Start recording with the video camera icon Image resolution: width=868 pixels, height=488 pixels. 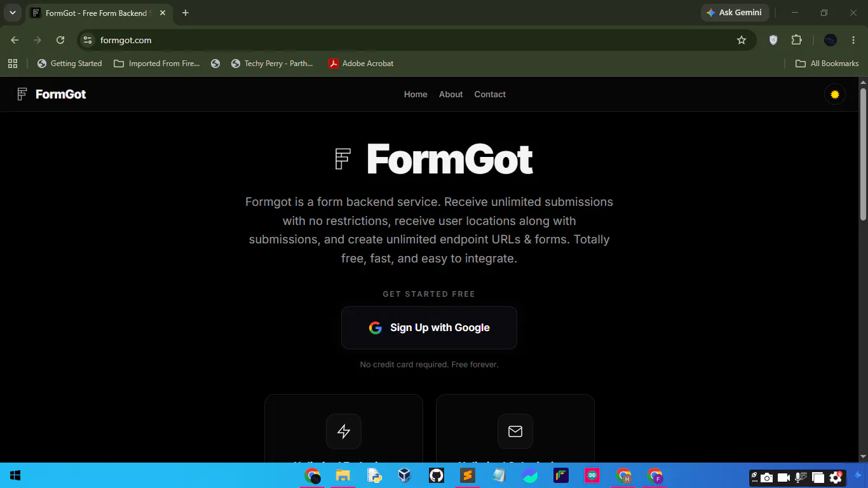pyautogui.click(x=783, y=477)
